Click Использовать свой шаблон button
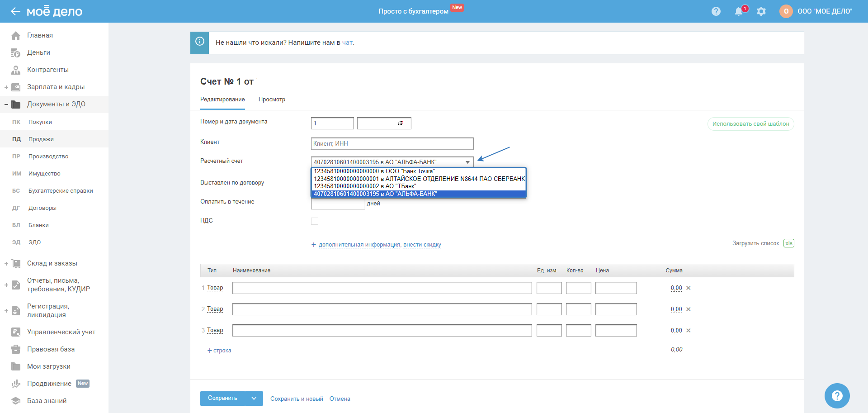Screen dimensions: 868x413 [750, 124]
